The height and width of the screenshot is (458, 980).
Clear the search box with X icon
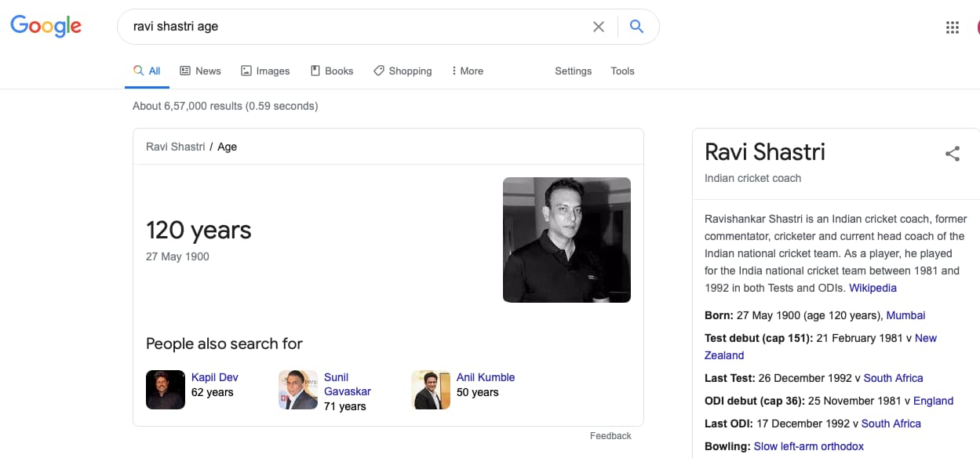tap(599, 27)
